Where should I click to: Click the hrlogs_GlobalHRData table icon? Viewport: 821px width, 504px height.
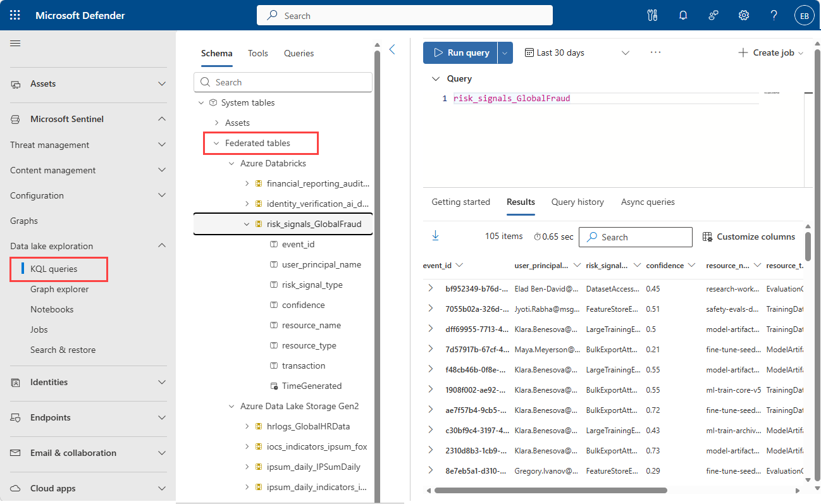coord(258,426)
